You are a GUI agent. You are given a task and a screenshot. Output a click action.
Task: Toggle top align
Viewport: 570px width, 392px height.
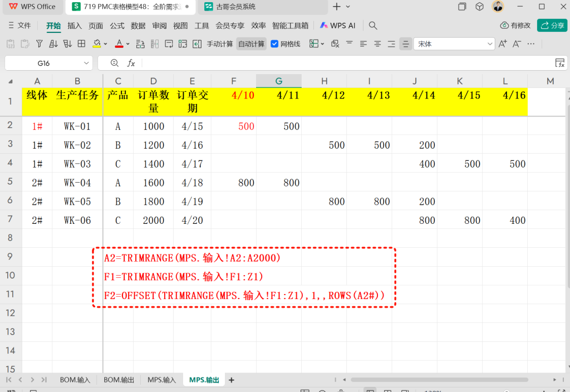(x=350, y=44)
